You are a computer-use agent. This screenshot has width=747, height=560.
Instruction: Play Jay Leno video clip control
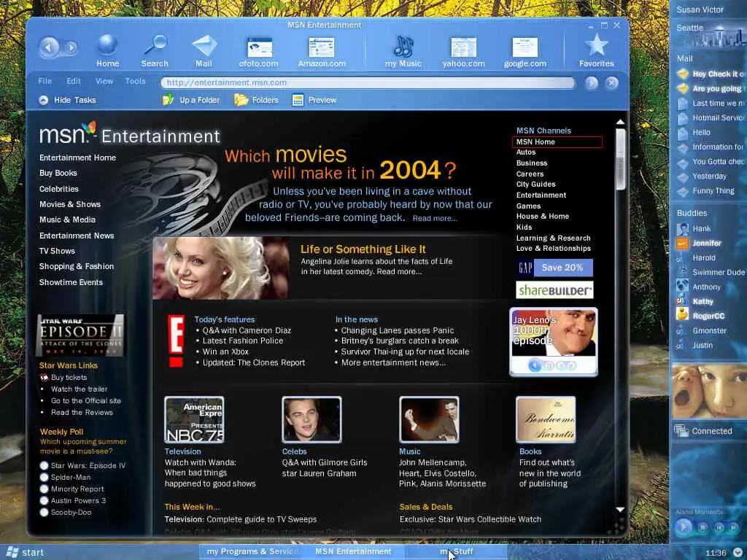(535, 366)
